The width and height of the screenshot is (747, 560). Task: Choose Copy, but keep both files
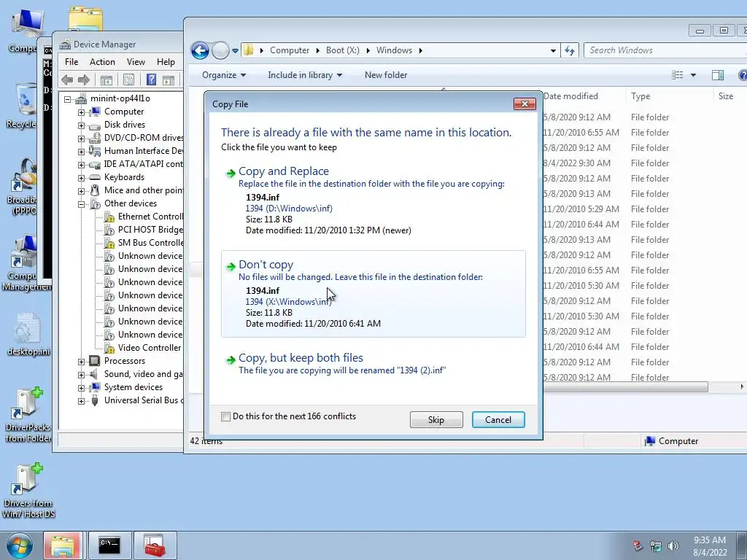coord(373,364)
